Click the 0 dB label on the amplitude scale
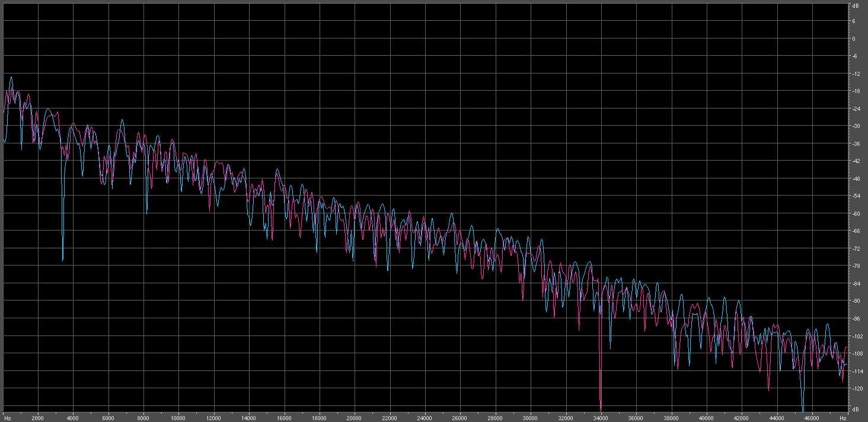 (x=854, y=39)
